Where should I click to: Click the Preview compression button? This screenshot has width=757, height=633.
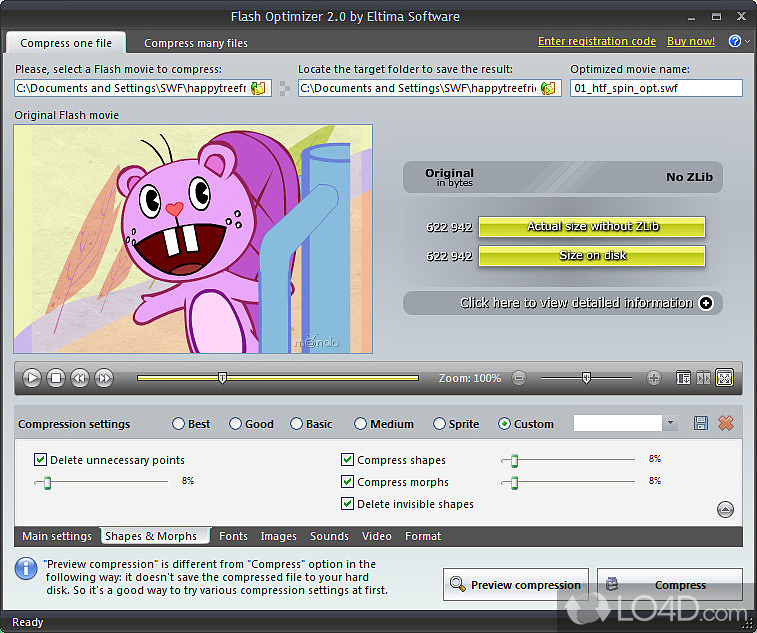[516, 585]
